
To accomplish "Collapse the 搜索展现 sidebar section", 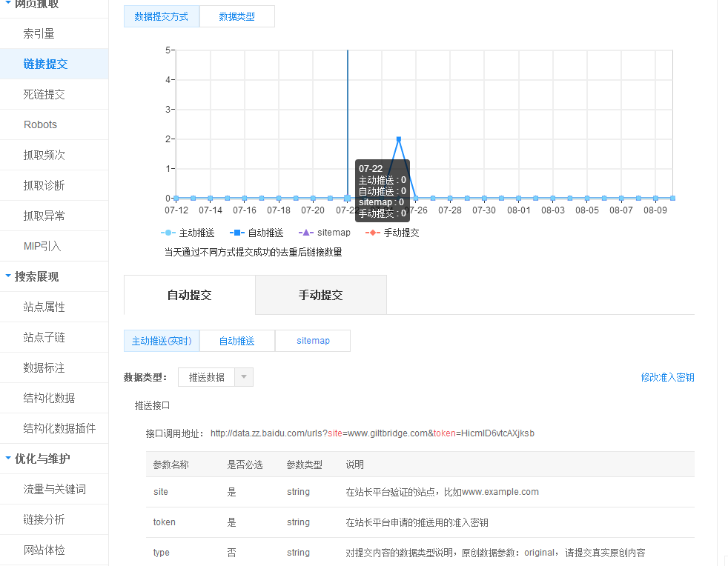I will [9, 276].
